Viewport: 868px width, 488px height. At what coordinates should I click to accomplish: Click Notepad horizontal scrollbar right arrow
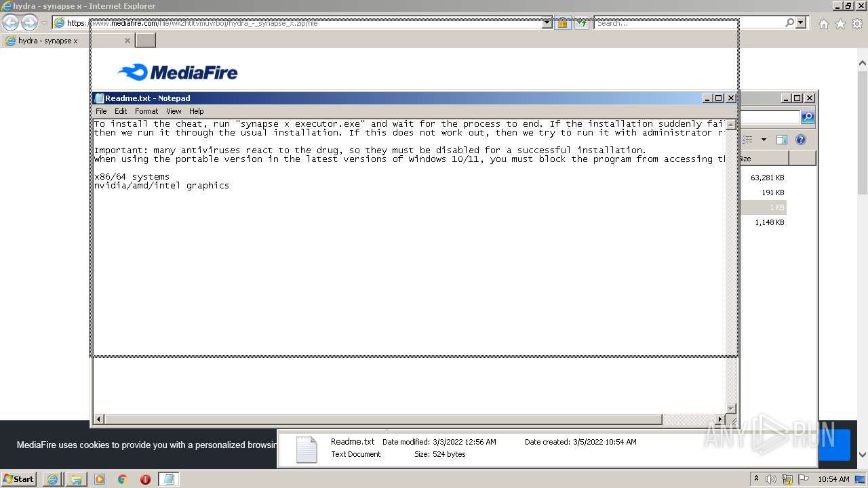(719, 420)
